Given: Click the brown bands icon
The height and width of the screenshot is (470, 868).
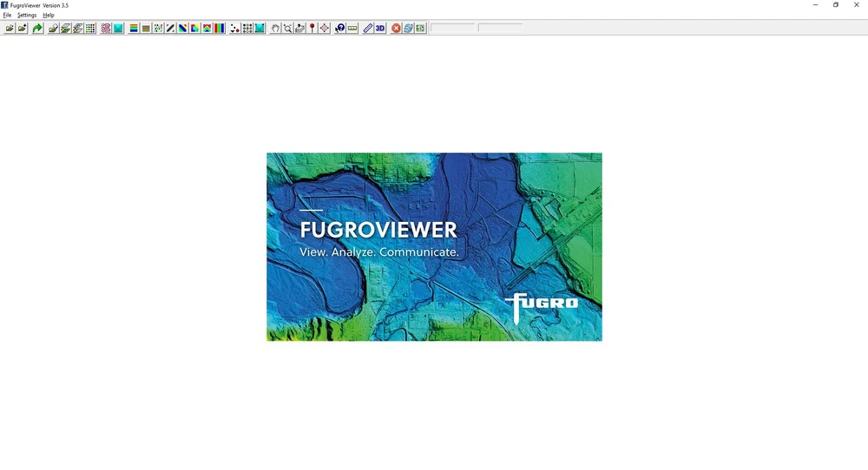Looking at the screenshot, I should coord(146,29).
